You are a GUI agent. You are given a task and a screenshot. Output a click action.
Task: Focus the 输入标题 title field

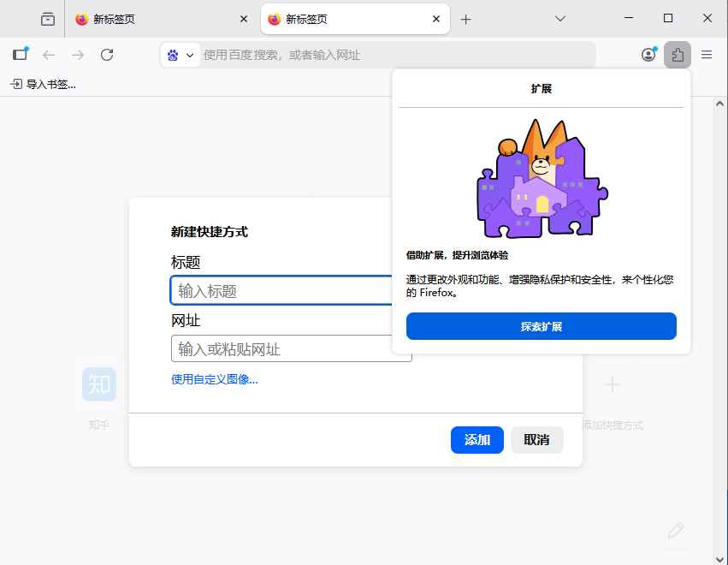coord(281,290)
